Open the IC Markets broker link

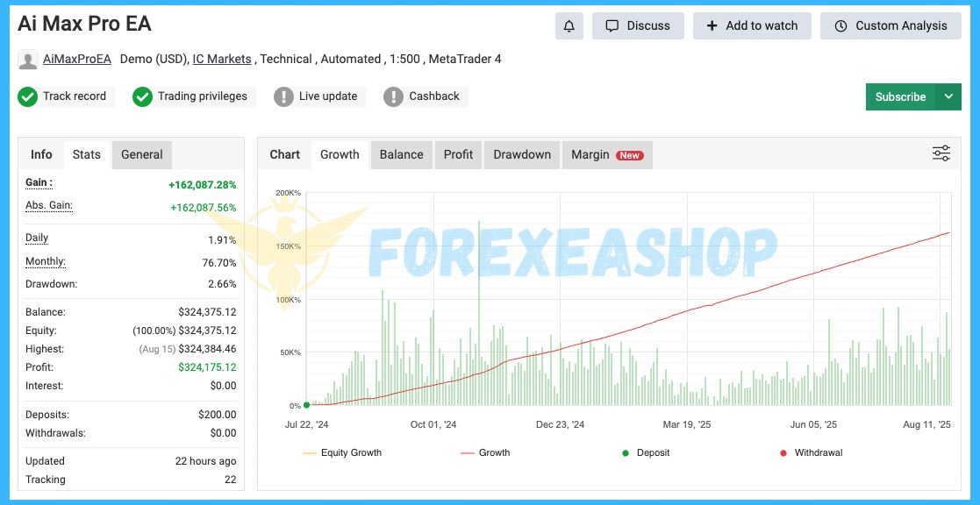(x=223, y=60)
